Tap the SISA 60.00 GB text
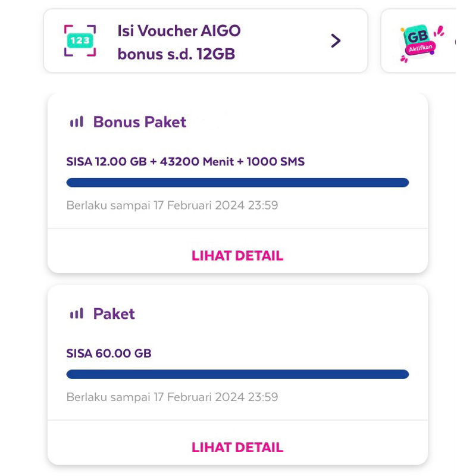The image size is (476, 476). [109, 353]
